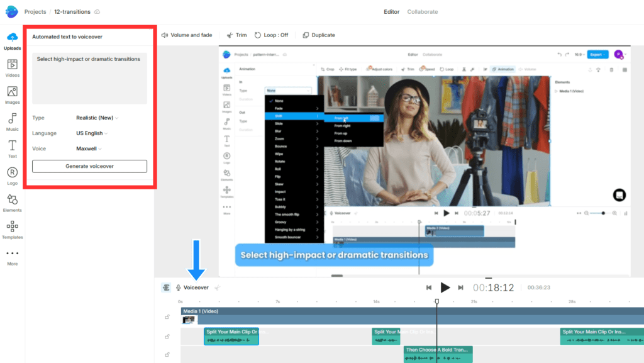644x363 pixels.
Task: Toggle lock on Media 1 video track
Action: tap(167, 316)
